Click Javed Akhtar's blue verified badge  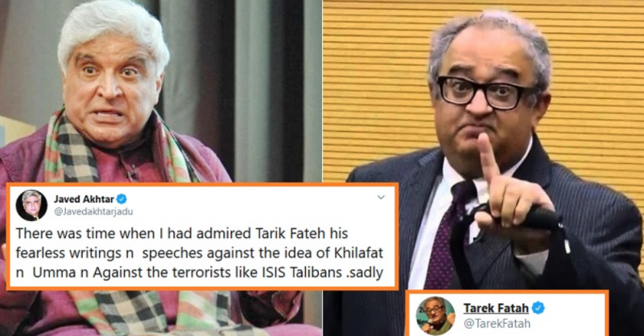122,199
